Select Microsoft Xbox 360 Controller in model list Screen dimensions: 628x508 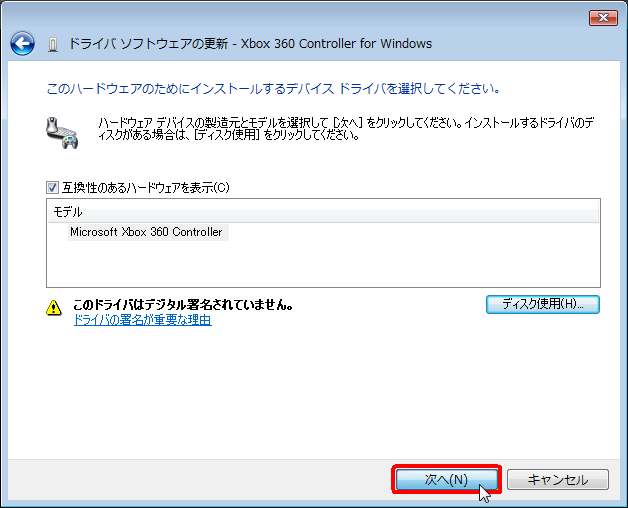(146, 232)
